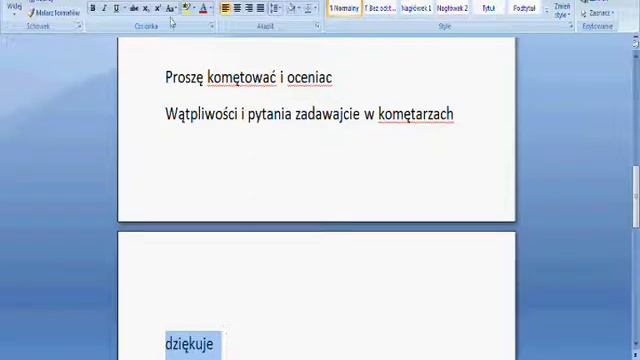Center the text
Screen dimensions: 640x360
237,8
